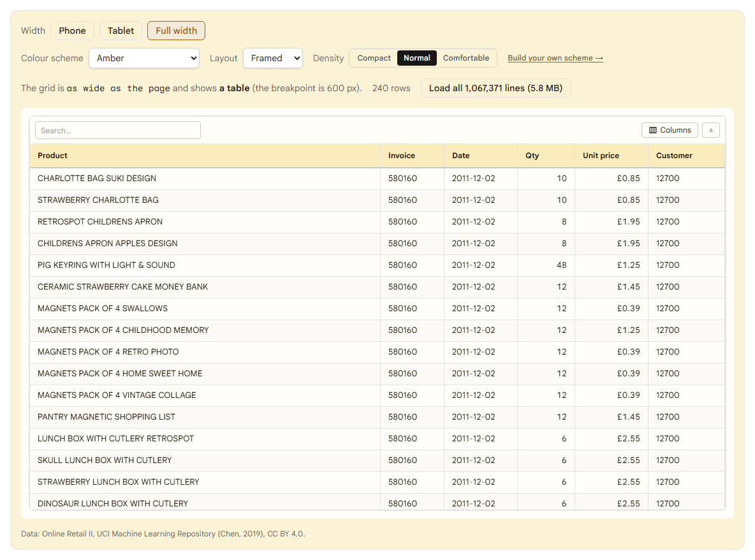This screenshot has height=560, width=755.
Task: Sort by the Customer column header
Action: tap(686, 156)
